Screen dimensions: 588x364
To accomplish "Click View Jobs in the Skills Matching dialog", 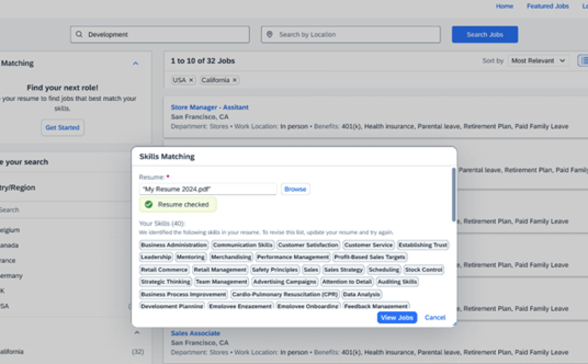I will tap(397, 318).
